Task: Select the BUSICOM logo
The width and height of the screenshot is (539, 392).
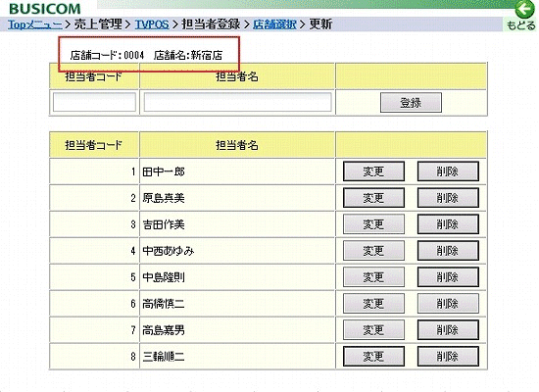Action: pyautogui.click(x=45, y=9)
